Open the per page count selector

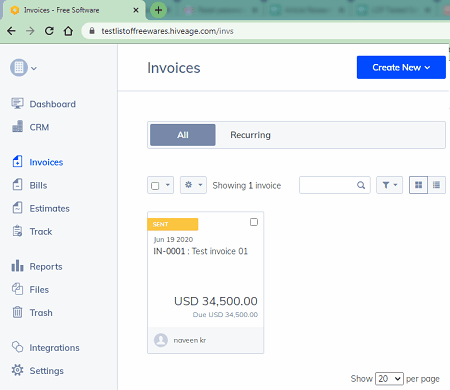(389, 379)
